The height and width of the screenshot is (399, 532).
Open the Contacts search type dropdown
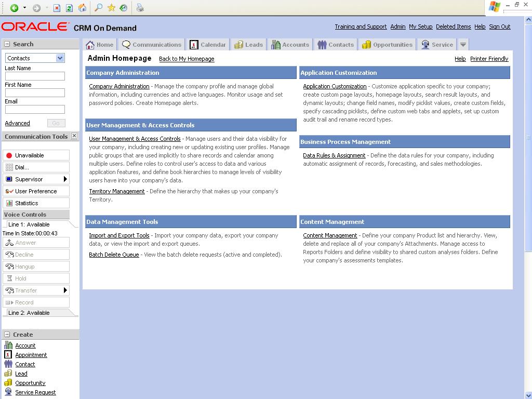(60, 58)
